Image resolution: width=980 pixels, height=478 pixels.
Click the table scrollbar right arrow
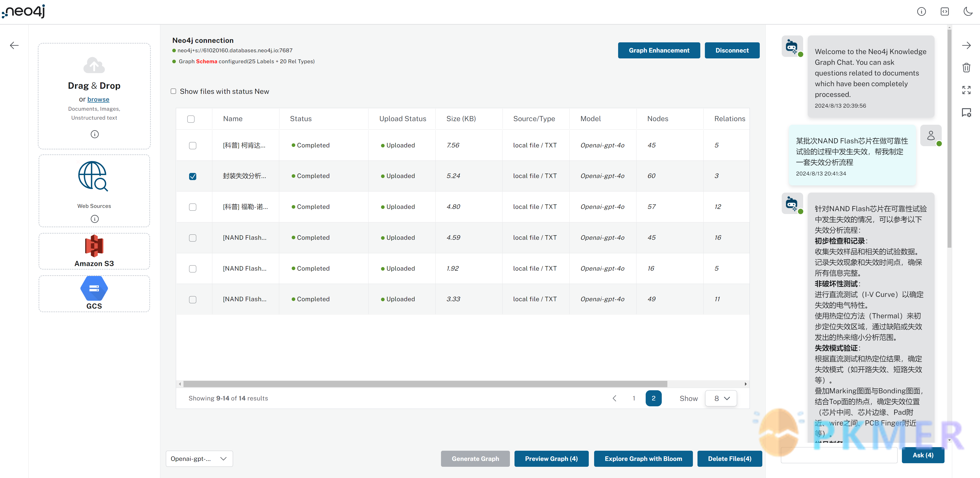click(x=745, y=384)
